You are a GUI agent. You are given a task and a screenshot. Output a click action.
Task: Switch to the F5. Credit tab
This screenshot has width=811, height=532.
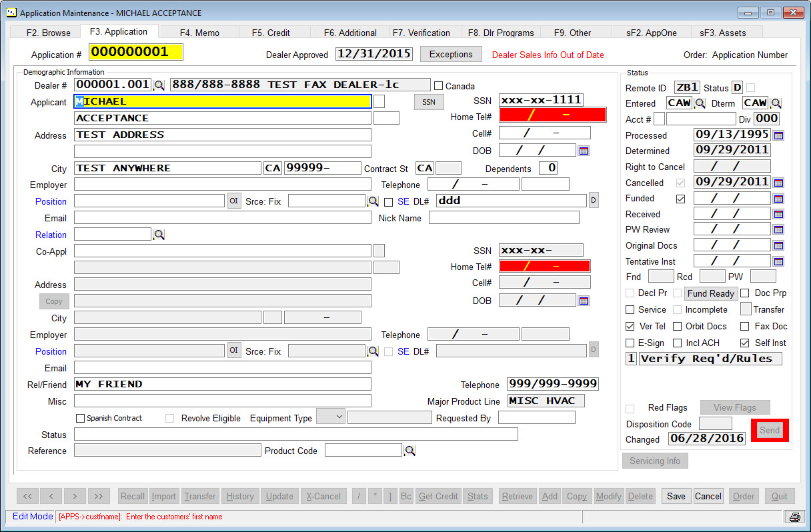270,33
